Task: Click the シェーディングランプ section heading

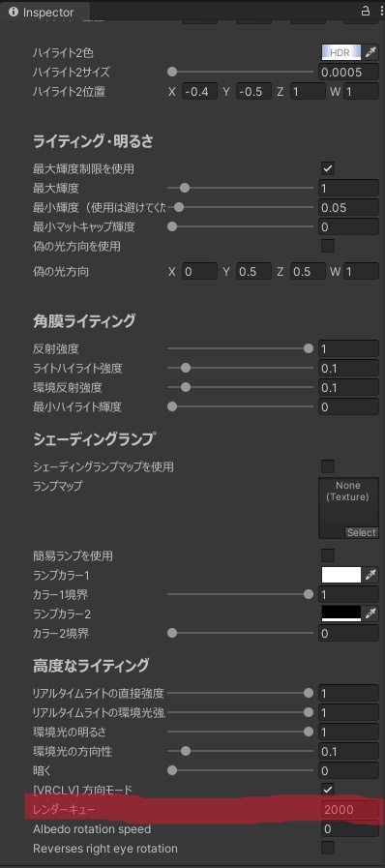Action: (94, 438)
